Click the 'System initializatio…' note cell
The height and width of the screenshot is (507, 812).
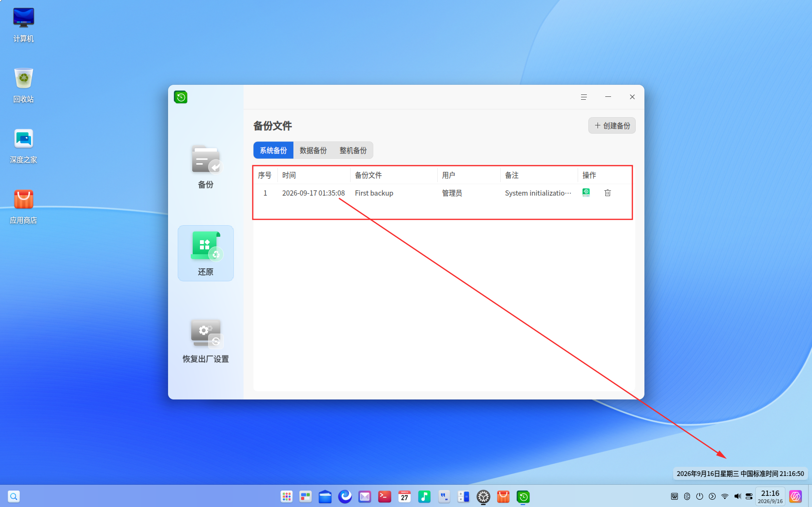coord(538,193)
